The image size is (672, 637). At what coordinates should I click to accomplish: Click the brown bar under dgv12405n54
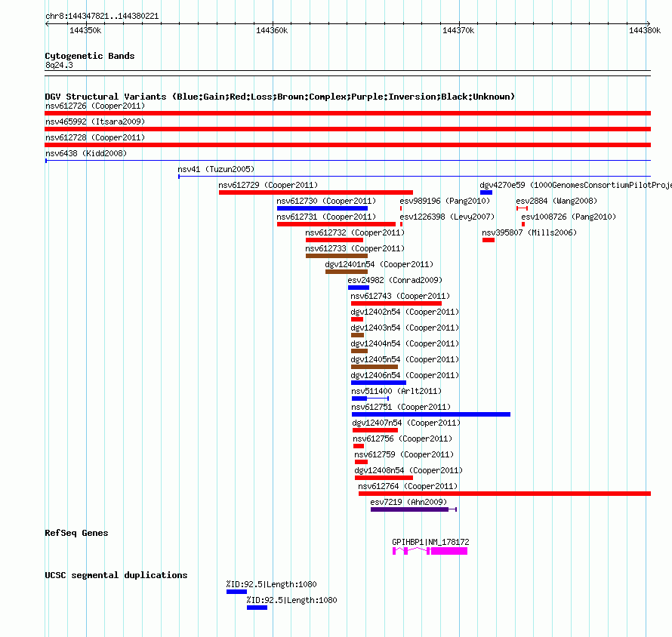pyautogui.click(x=375, y=367)
